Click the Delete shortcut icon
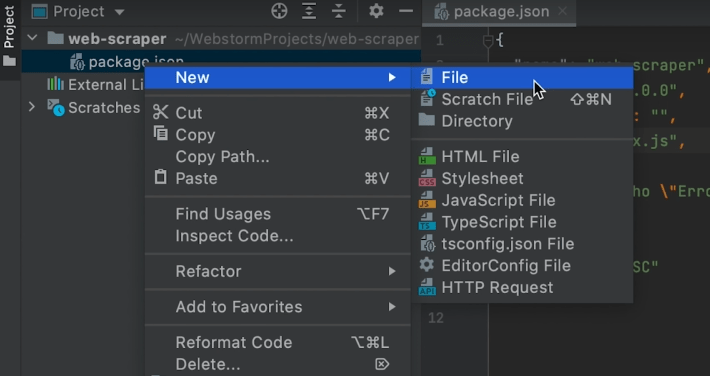Image resolution: width=710 pixels, height=376 pixels. click(382, 364)
